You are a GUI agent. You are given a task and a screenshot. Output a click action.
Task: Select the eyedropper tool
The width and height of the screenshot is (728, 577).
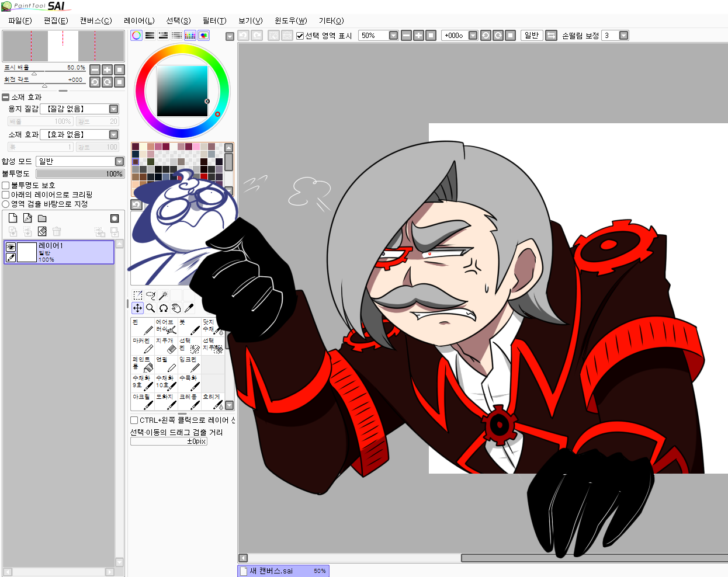(x=189, y=308)
